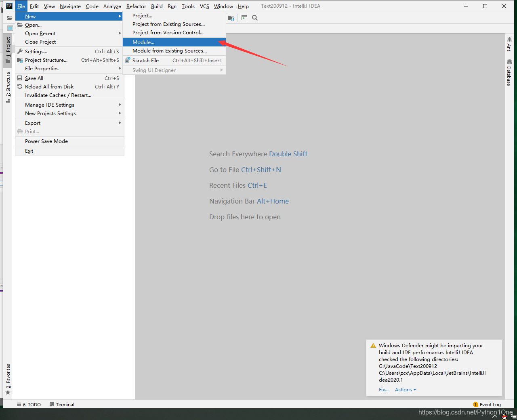This screenshot has width=517, height=420.
Task: Select Save All in File menu
Action: pos(69,78)
